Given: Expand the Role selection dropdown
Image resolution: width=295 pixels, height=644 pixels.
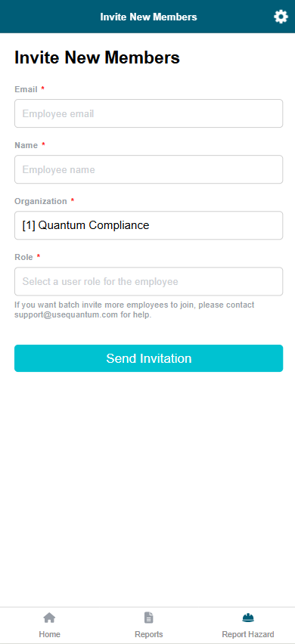Looking at the screenshot, I should [149, 281].
